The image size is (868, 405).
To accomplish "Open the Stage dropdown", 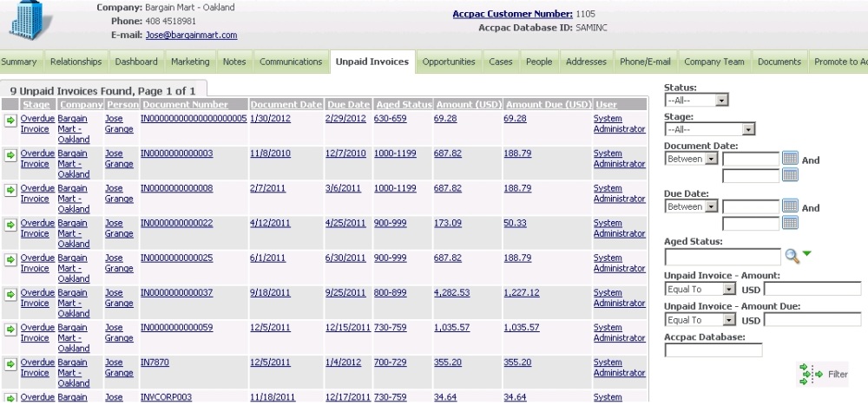I will coord(710,129).
